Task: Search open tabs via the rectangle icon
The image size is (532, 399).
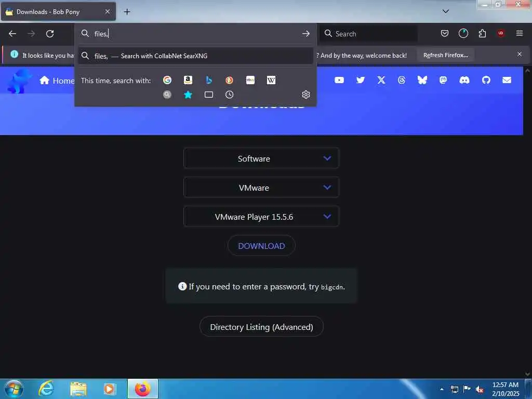Action: pyautogui.click(x=209, y=95)
